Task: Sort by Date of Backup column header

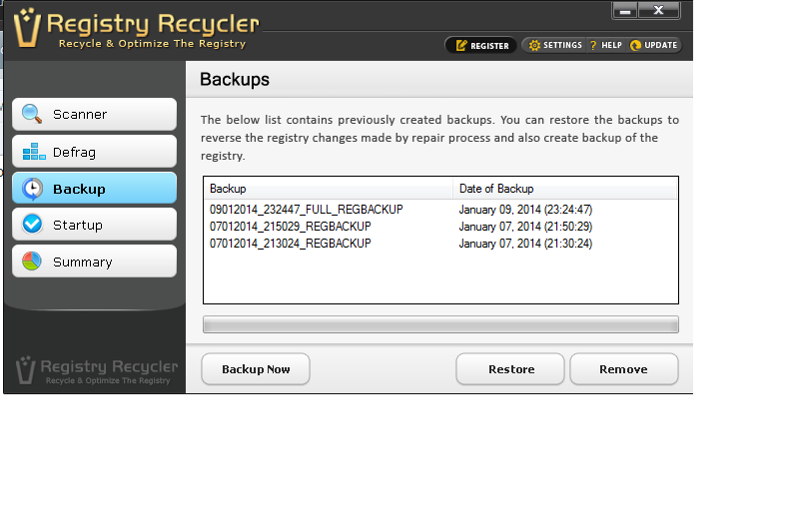Action: pyautogui.click(x=565, y=189)
